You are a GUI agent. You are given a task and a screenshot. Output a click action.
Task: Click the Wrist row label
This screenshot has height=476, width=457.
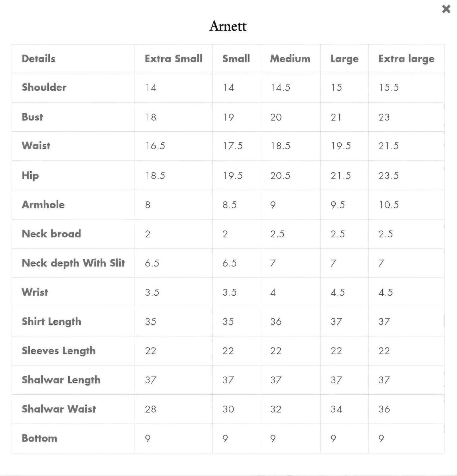tap(35, 292)
